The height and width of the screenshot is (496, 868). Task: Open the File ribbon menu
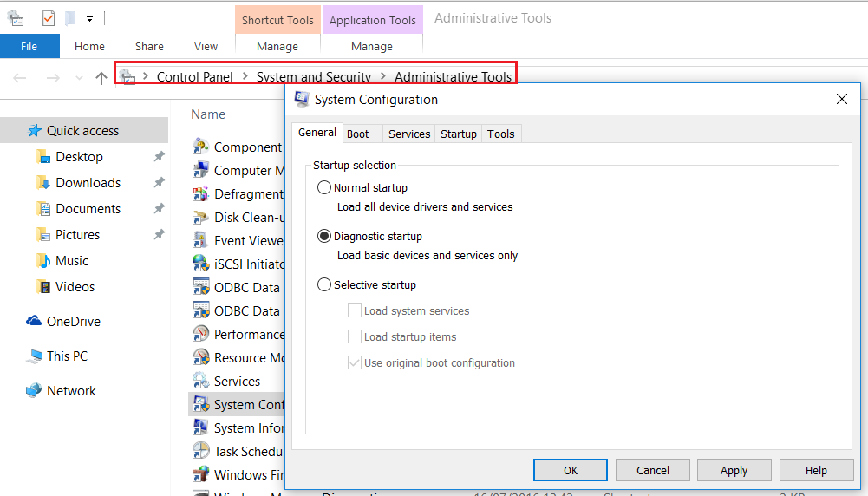tap(29, 46)
